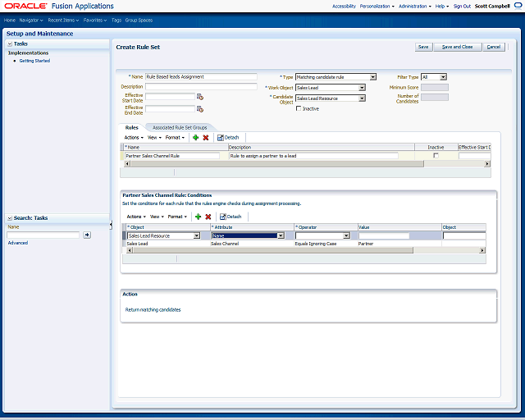This screenshot has height=420, width=525.
Task: Check Inactive for the Partner Sales Channel Rule row
Action: (436, 155)
